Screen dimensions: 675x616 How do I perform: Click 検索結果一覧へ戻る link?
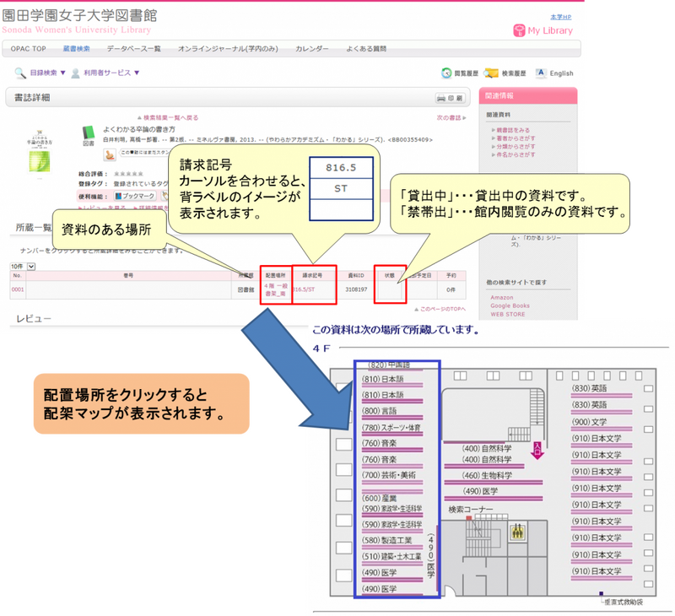168,117
